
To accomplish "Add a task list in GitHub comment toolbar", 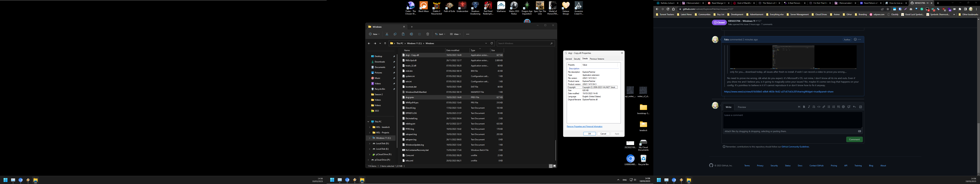I will (838, 107).
